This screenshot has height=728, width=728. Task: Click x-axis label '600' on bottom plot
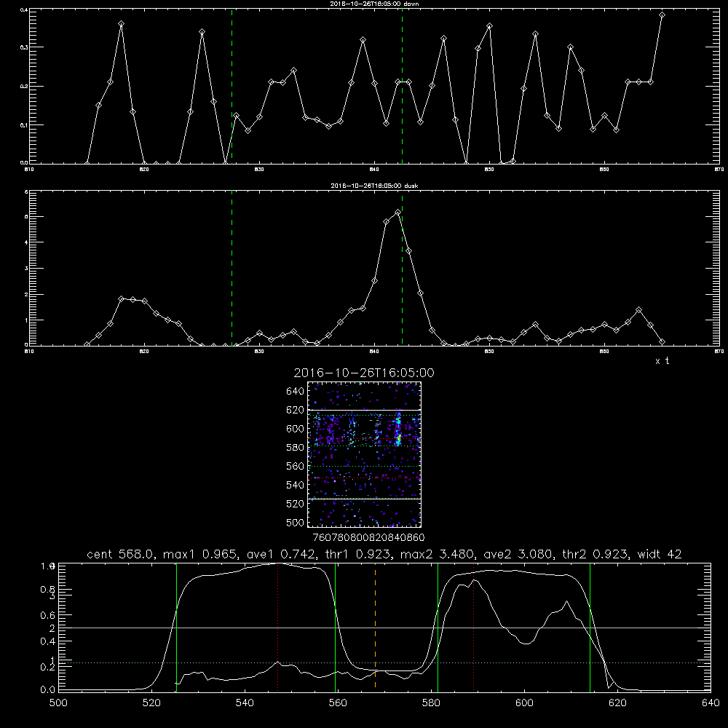(x=525, y=703)
